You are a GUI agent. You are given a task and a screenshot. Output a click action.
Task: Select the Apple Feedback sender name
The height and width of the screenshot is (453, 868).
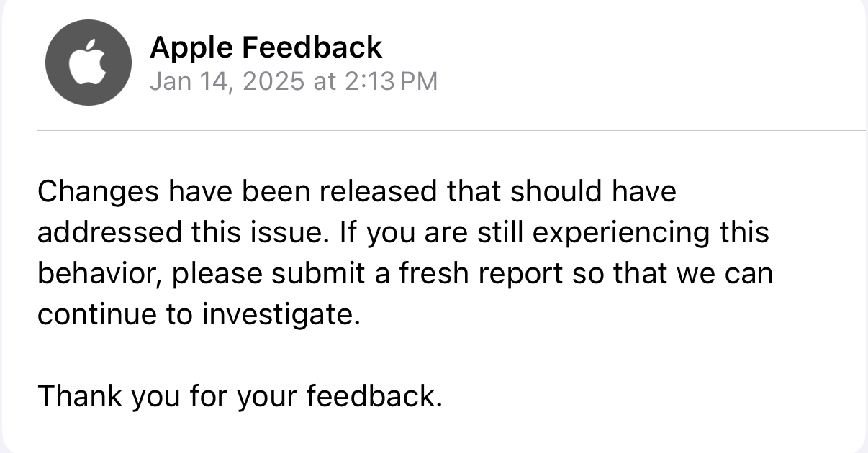(266, 48)
